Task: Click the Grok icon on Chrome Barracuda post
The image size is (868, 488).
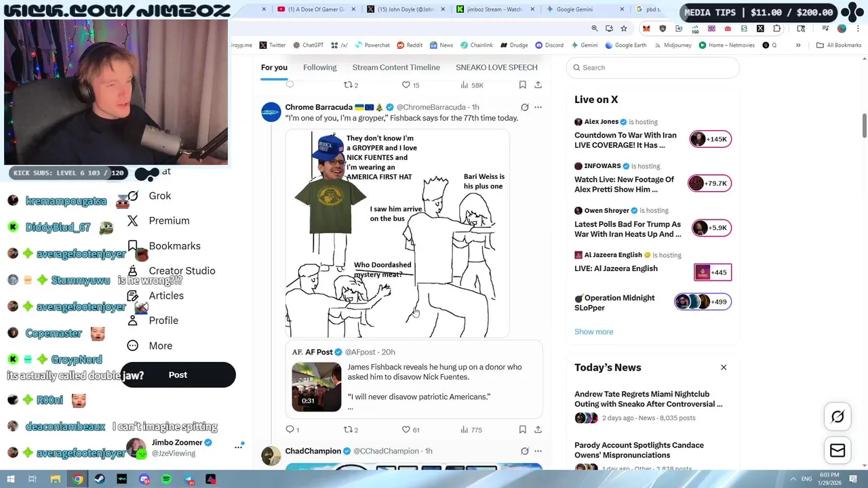Action: coord(524,107)
